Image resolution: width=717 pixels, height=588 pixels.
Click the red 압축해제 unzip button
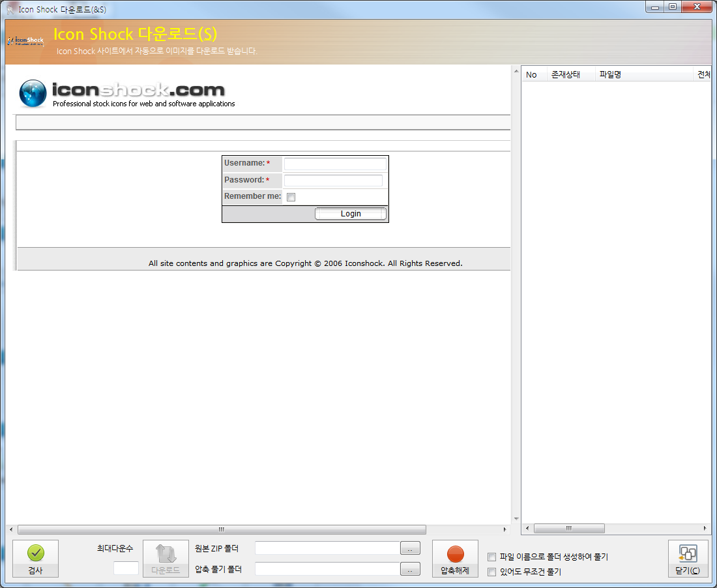[455, 558]
